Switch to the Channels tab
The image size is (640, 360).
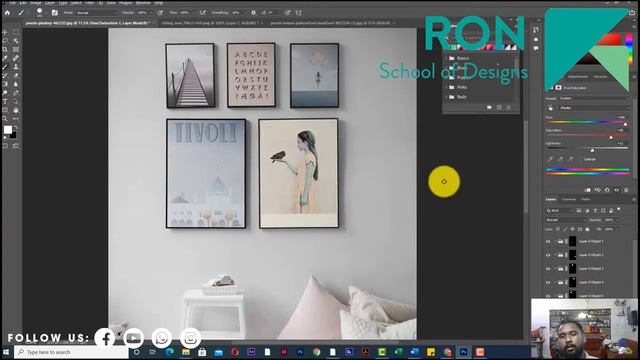click(569, 200)
